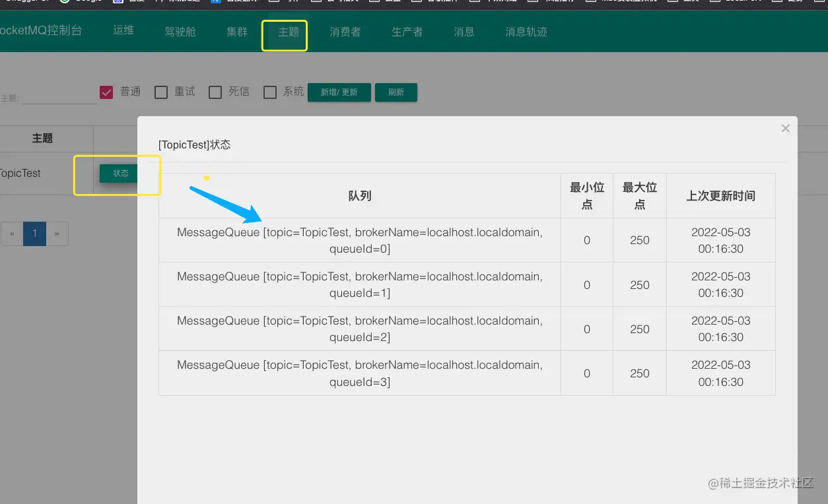Click maximum offset 250 in queueId=3 row

coord(640,373)
